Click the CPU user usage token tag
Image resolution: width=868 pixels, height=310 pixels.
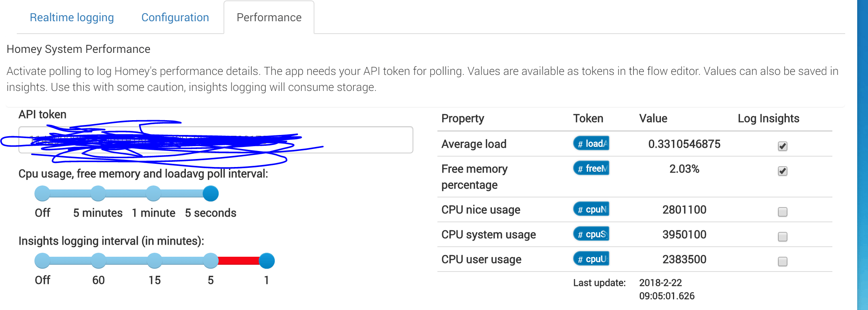[x=591, y=259]
